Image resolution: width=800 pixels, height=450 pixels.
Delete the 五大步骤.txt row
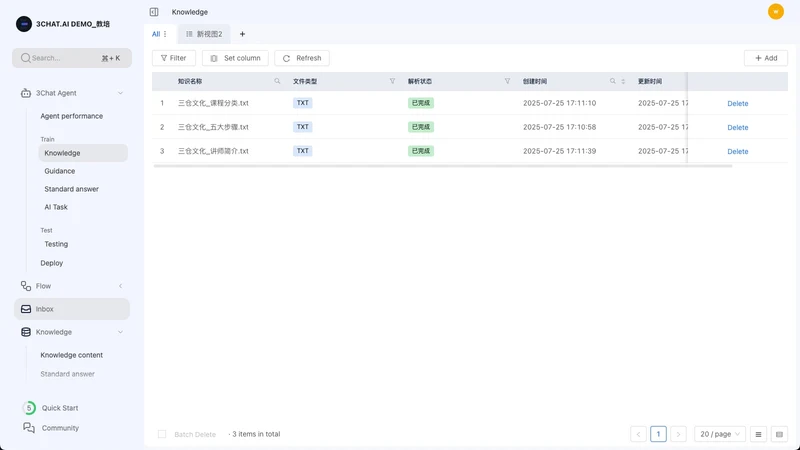(x=738, y=128)
